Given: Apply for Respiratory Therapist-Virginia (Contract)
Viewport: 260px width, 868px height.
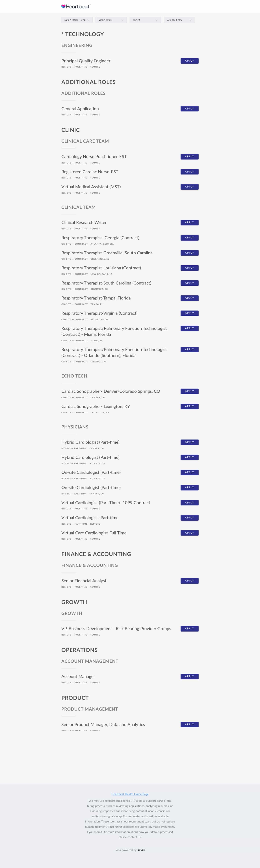Looking at the screenshot, I should 189,313.
